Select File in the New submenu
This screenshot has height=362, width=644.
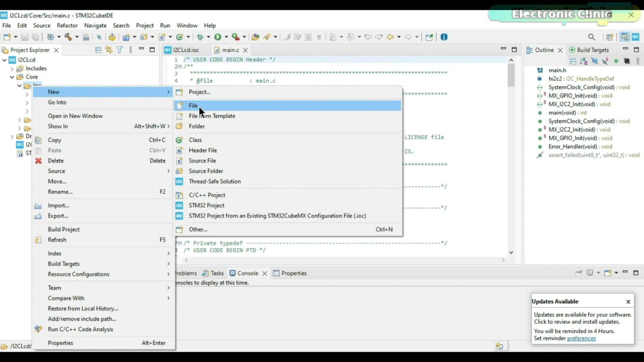(288, 106)
